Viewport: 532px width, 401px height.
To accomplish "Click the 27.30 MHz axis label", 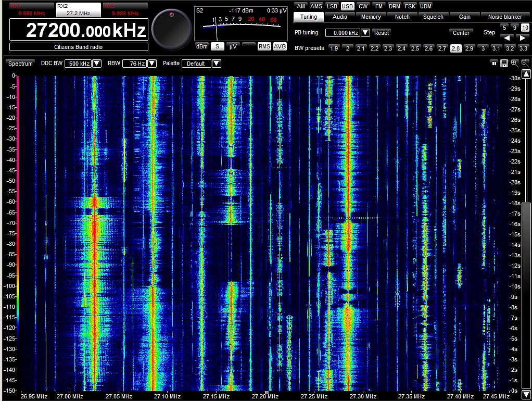I will (x=363, y=396).
